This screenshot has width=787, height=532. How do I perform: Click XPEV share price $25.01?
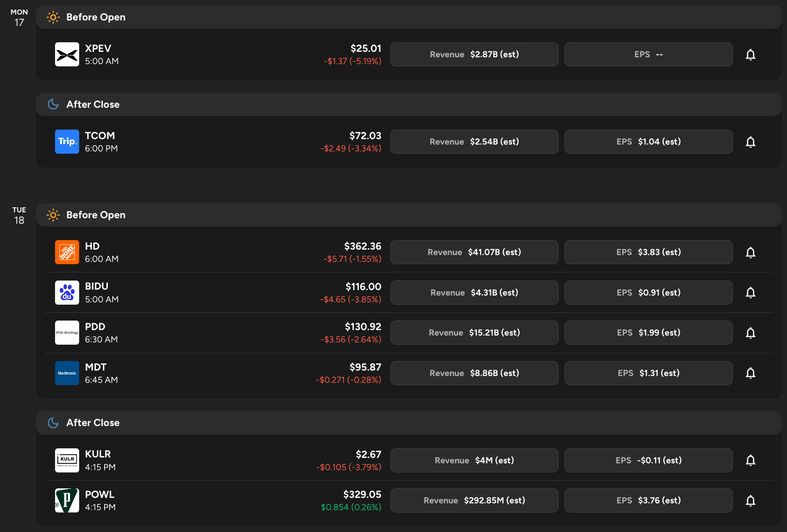click(x=366, y=49)
